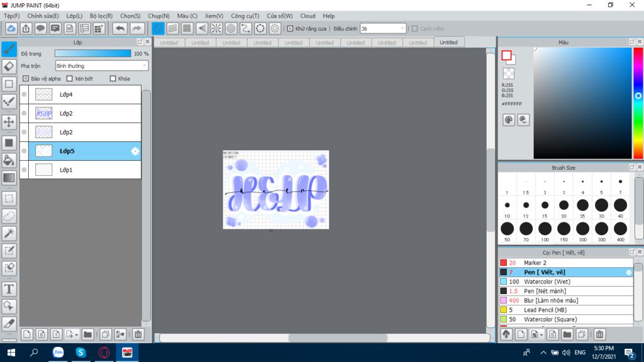
Task: Enable the crisscross grid snap guide
Action: pos(187,28)
